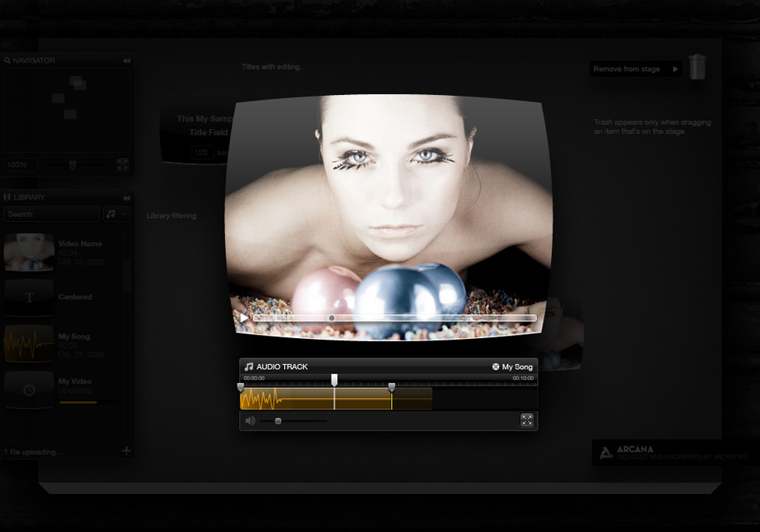Mute audio with the speaker icon
The image size is (760, 532).
[250, 420]
